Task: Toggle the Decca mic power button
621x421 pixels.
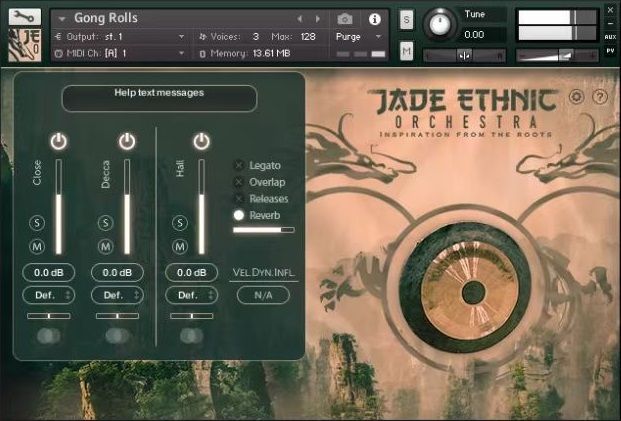Action: coord(127,141)
